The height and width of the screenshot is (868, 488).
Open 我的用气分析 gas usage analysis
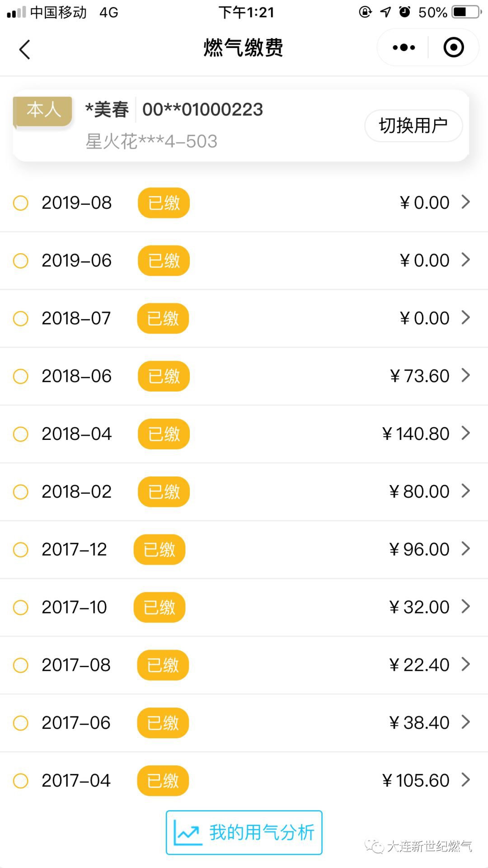[x=261, y=833]
